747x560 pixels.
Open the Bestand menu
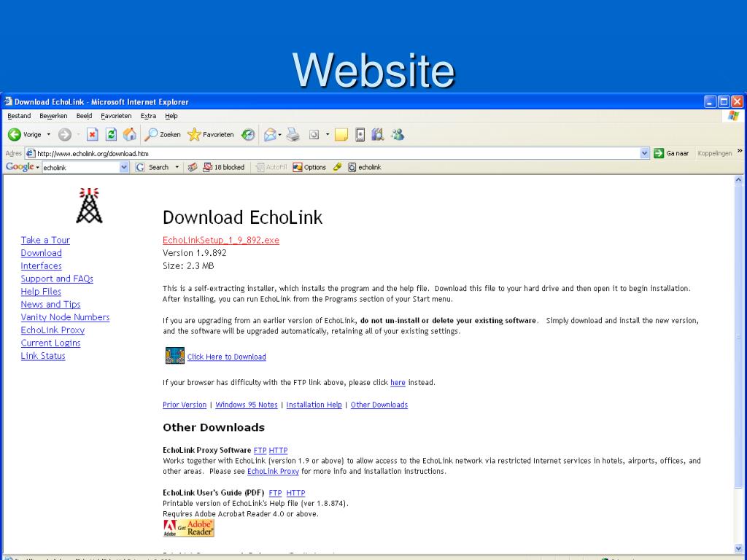point(19,116)
